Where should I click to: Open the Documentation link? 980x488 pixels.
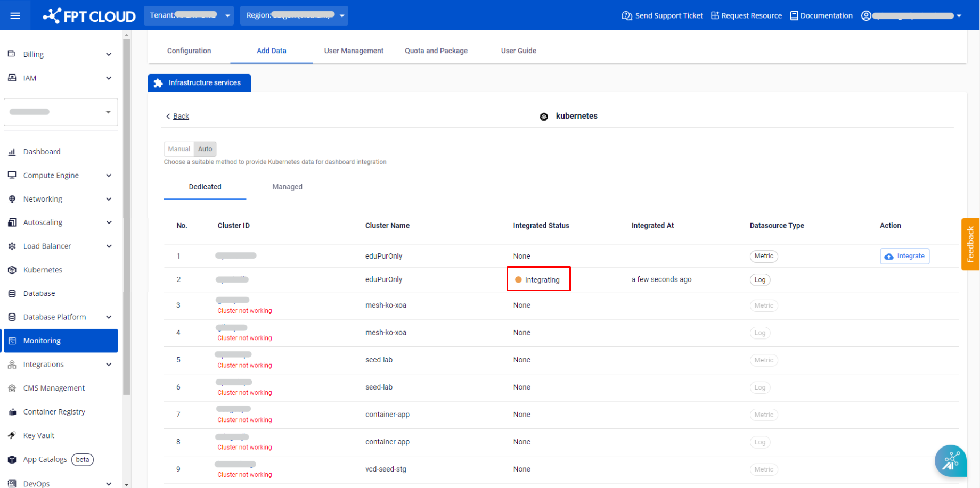[821, 16]
